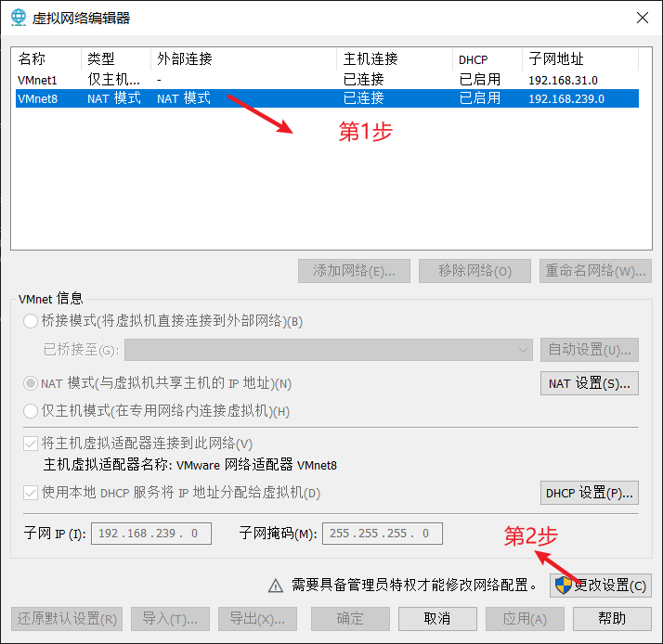Screen dimensions: 663x644
Task: Click 已启用 DHCP cell in VMnet8 row
Action: (479, 98)
